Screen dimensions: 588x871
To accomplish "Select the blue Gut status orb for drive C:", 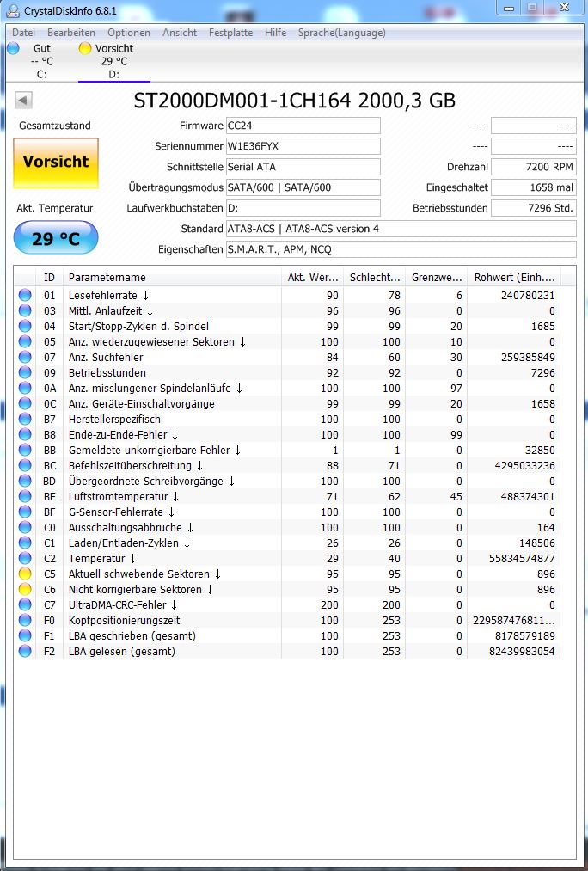I will tap(14, 48).
